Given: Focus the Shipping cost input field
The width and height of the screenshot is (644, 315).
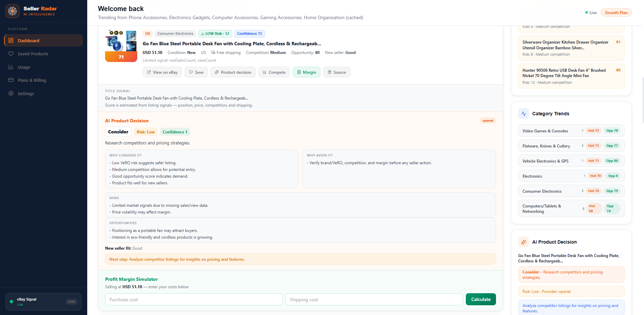Looking at the screenshot, I should click(374, 300).
